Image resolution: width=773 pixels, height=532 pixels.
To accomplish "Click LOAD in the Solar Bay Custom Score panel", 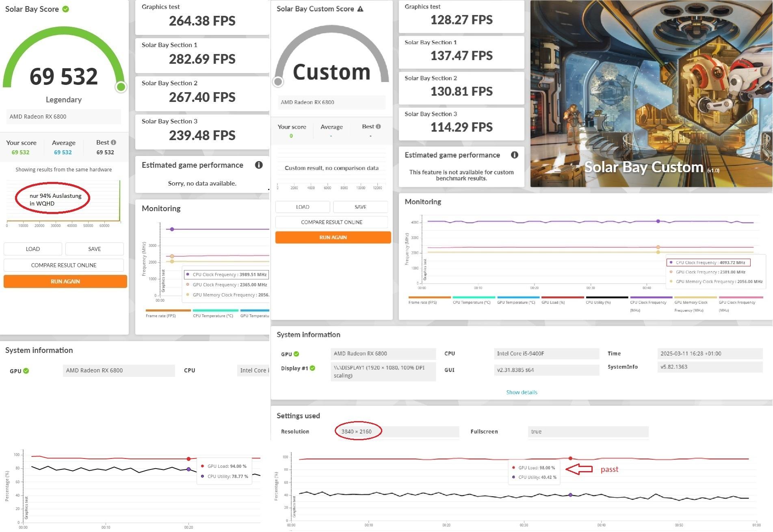I will 303,207.
